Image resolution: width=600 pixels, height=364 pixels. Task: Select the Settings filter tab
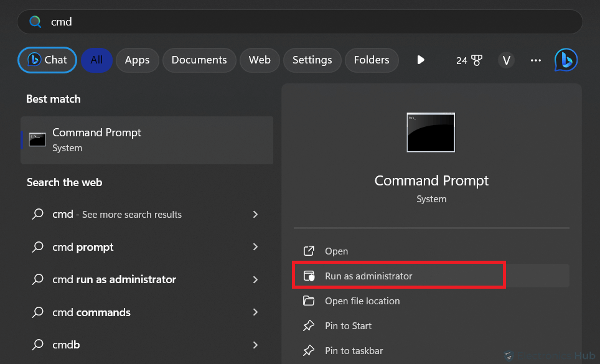pyautogui.click(x=312, y=60)
